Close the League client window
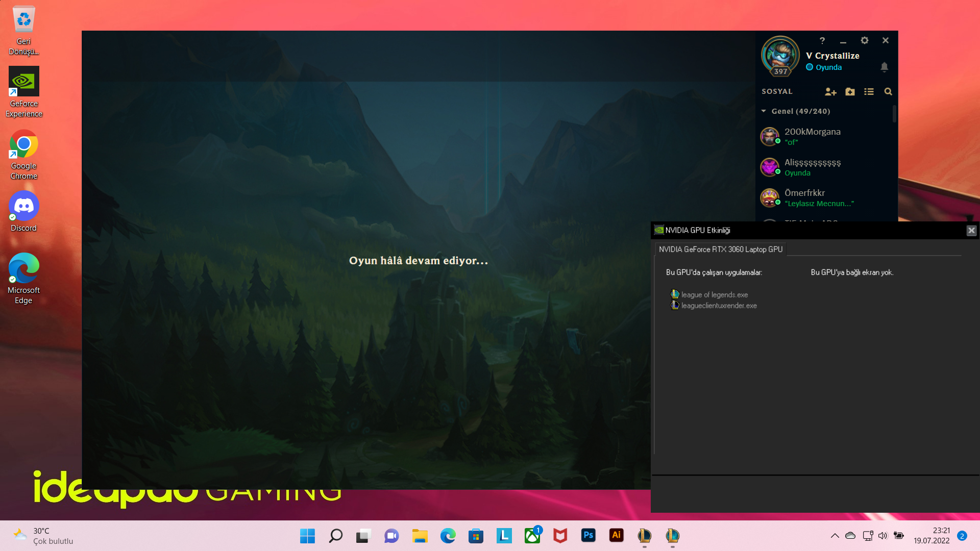The image size is (980, 551). 885,40
